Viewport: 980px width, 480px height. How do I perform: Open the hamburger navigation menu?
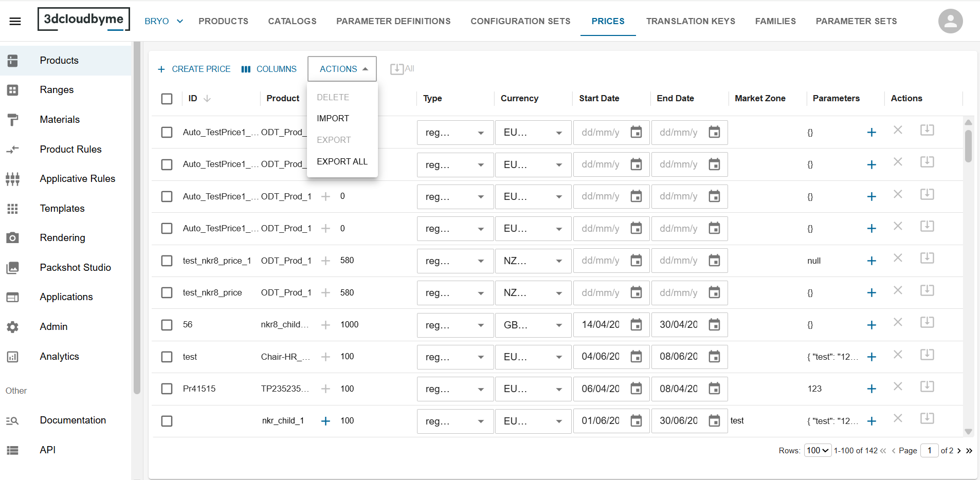coord(15,21)
